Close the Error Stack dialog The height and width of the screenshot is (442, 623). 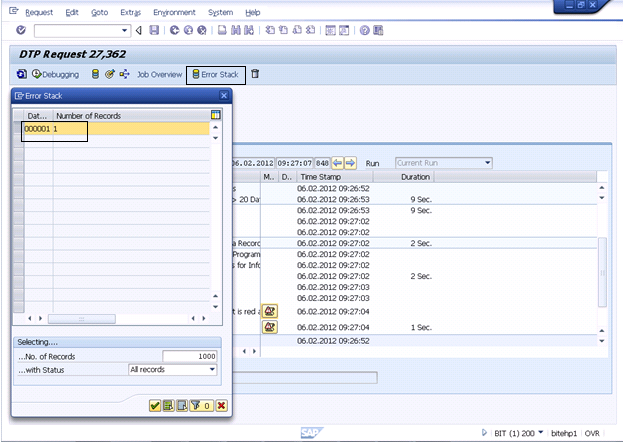pos(224,95)
